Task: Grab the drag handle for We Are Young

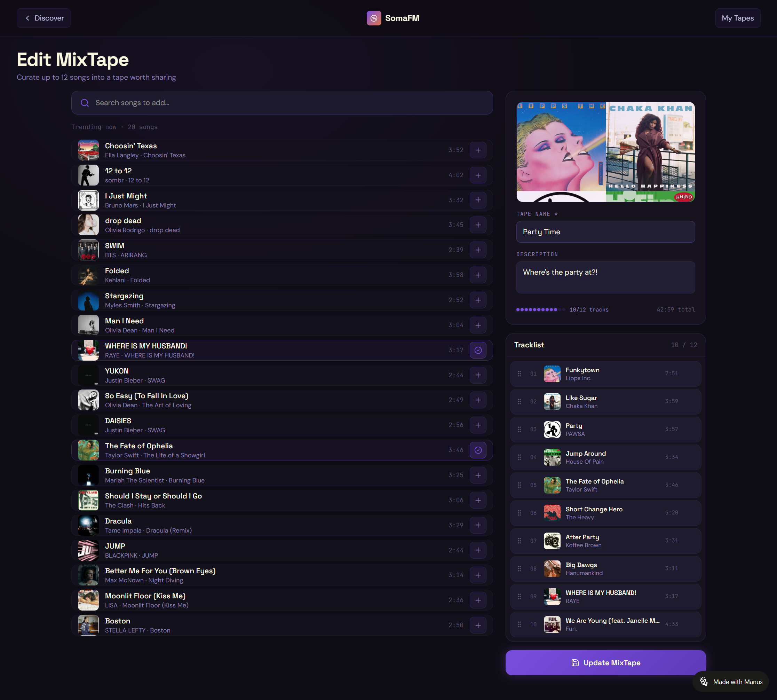Action: pos(520,624)
